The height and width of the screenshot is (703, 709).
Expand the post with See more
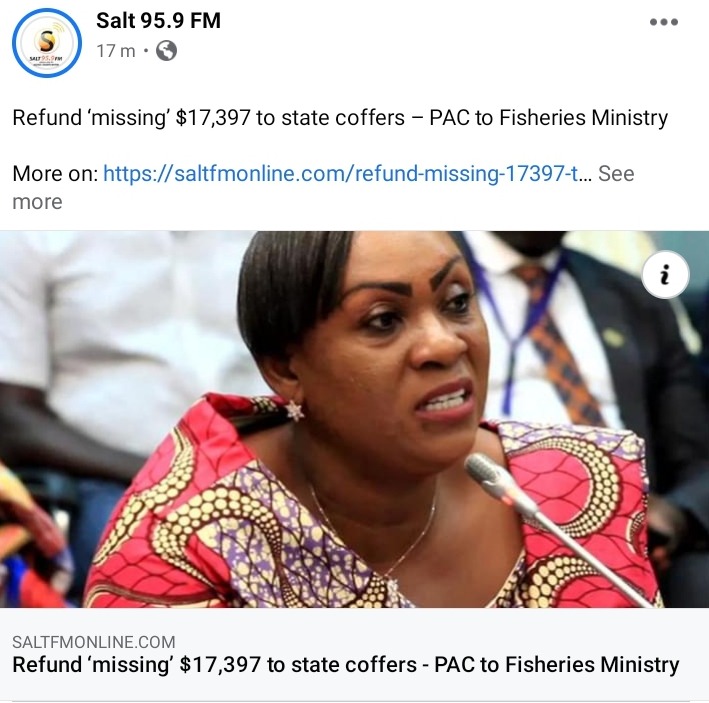tap(616, 174)
